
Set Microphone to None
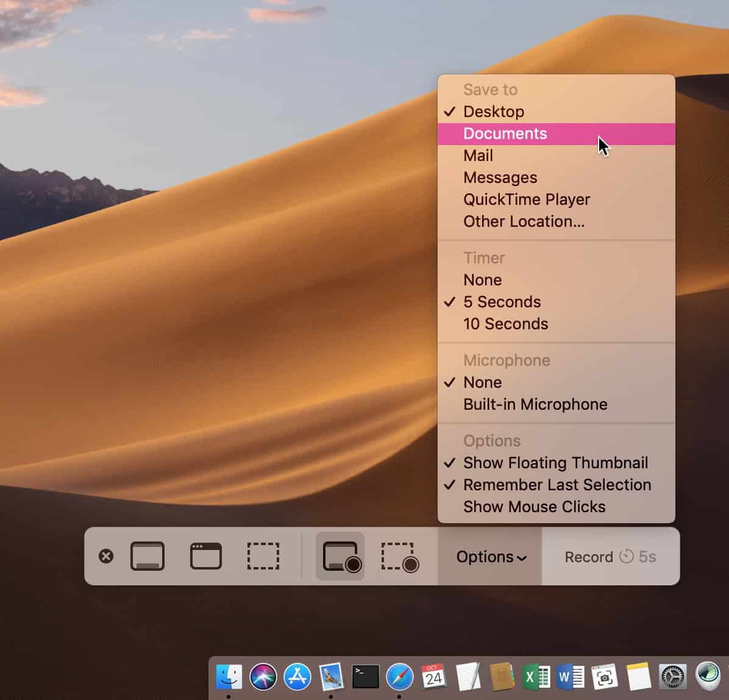557,382
